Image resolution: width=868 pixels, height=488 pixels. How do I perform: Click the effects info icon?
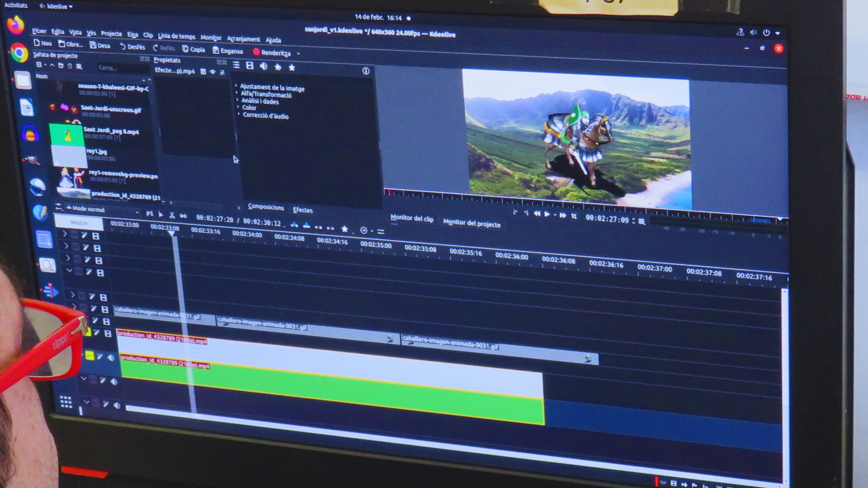point(366,71)
